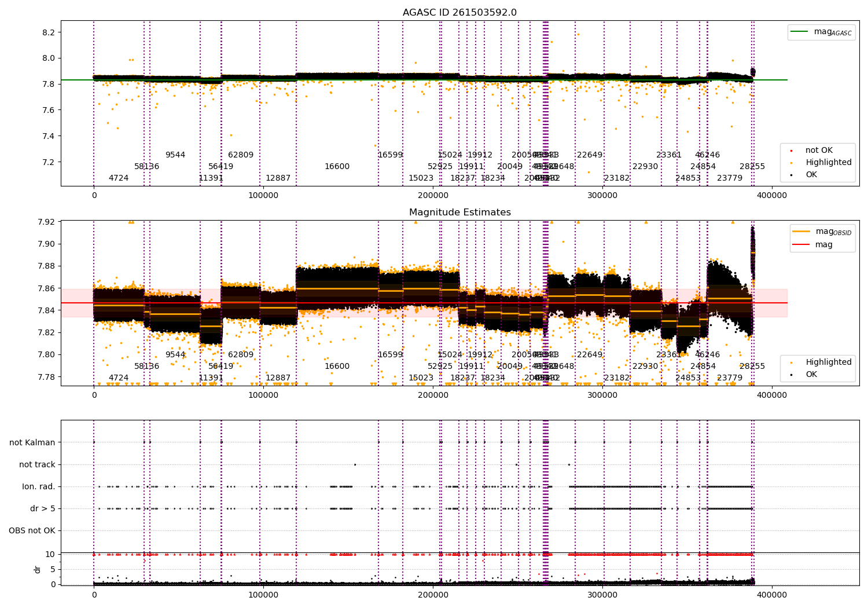Select the not OK legend entry, top panel
This screenshot has width=868, height=608.
811,151
